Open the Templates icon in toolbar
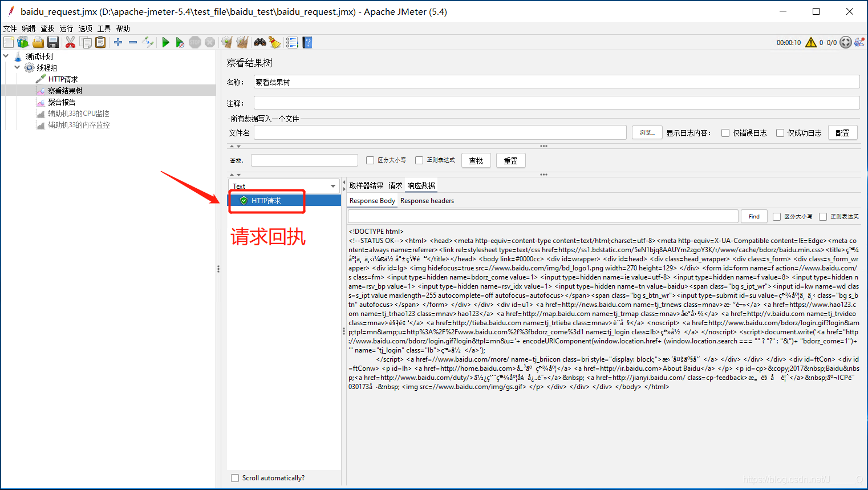868x490 pixels. tap(23, 42)
